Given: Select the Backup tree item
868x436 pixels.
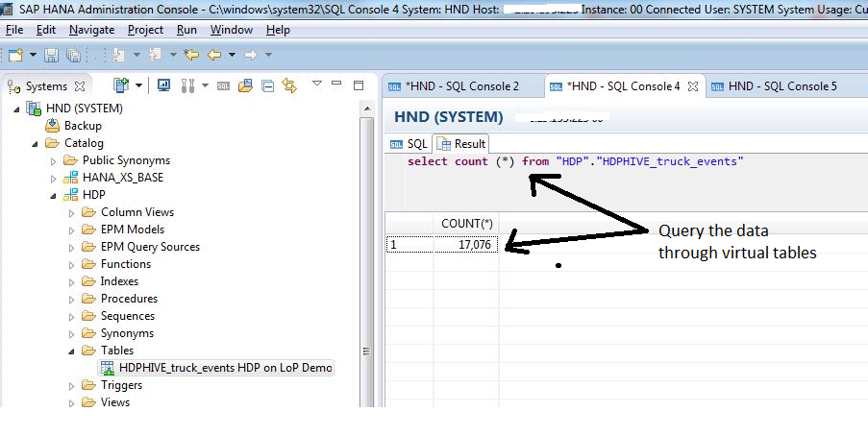Looking at the screenshot, I should tap(83, 126).
